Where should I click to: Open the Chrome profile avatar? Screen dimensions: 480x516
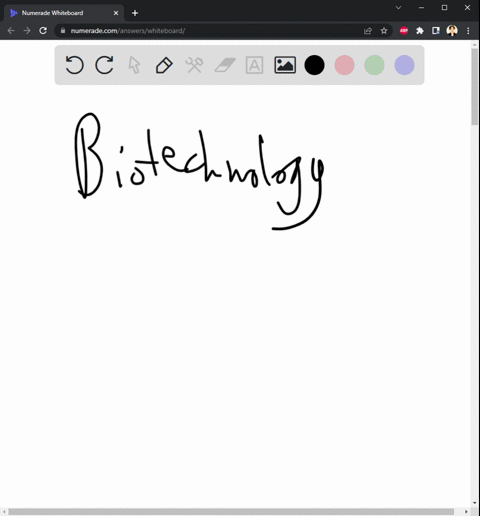(452, 31)
